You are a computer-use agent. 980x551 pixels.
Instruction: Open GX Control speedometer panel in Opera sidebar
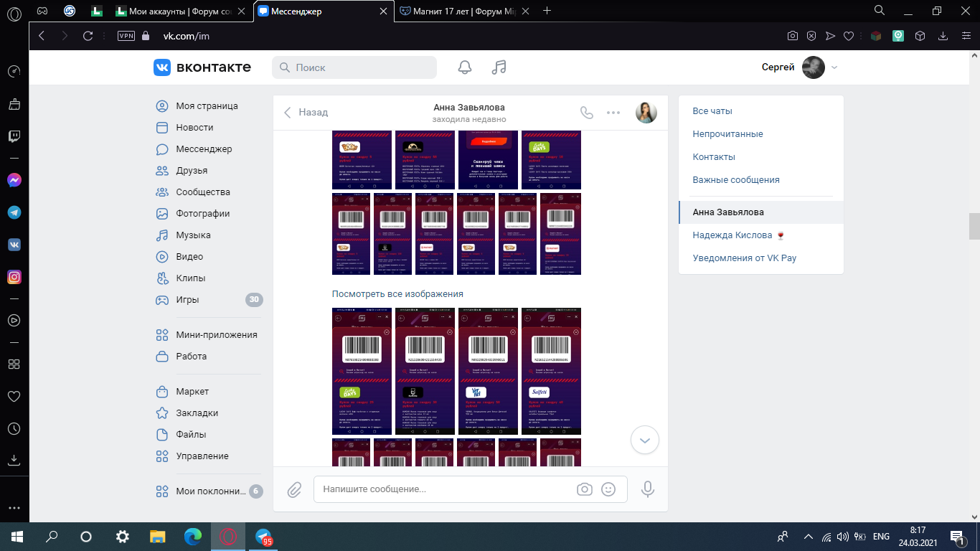click(x=14, y=72)
